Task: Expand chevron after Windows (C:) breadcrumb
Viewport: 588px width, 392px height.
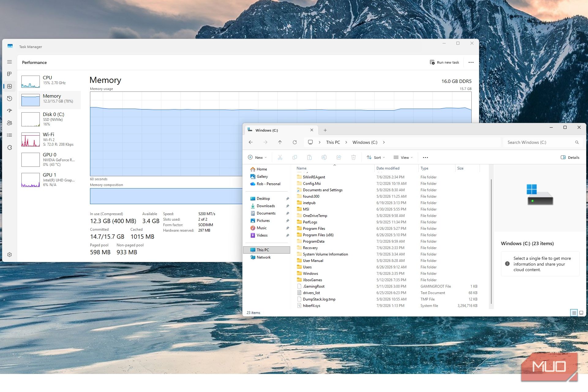Action: tap(384, 142)
